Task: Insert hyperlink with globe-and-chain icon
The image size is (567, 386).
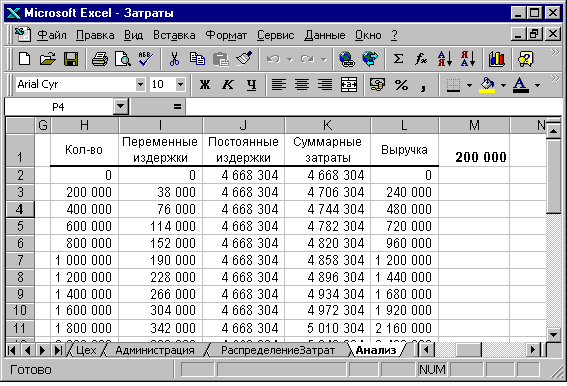Action: (346, 59)
